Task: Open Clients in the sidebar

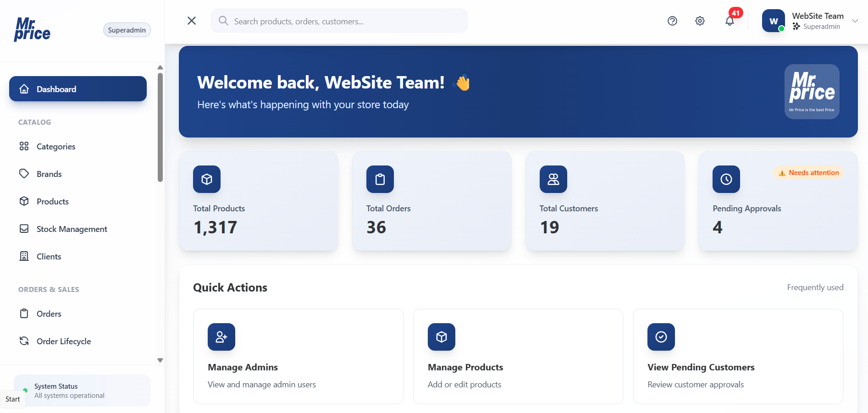Action: (x=78, y=257)
